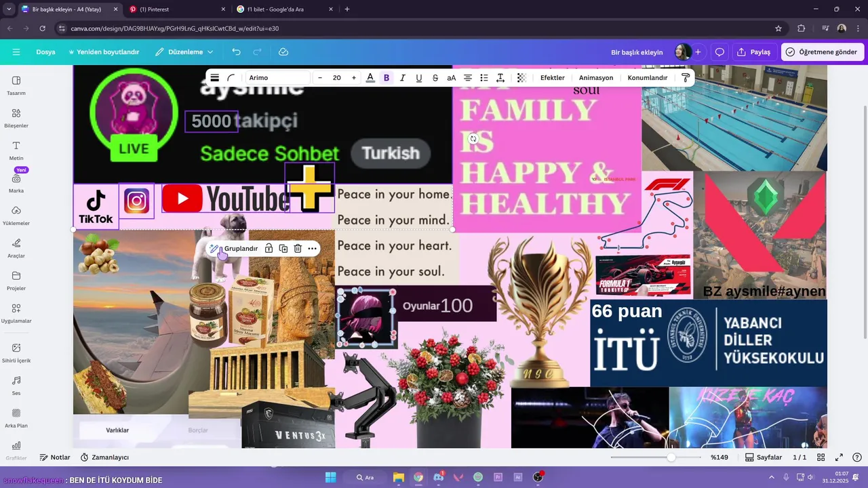Open Discord from the taskbar
Screen dimensions: 868x488
point(439,477)
